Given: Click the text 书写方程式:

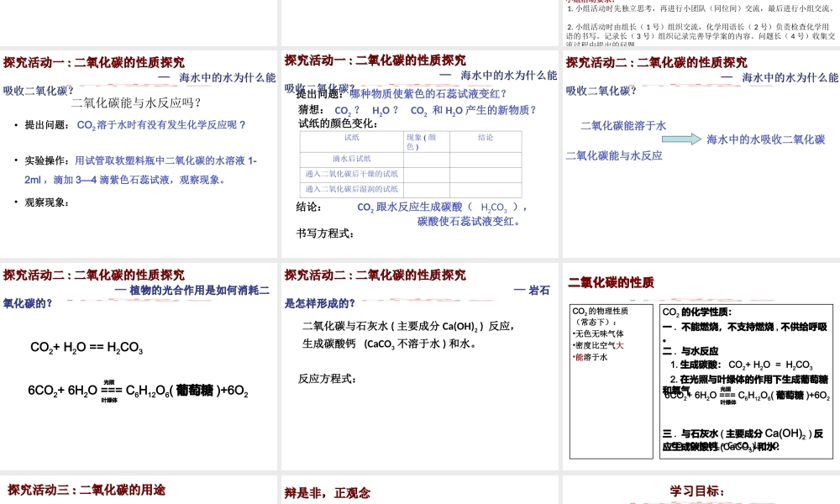Looking at the screenshot, I should [325, 234].
